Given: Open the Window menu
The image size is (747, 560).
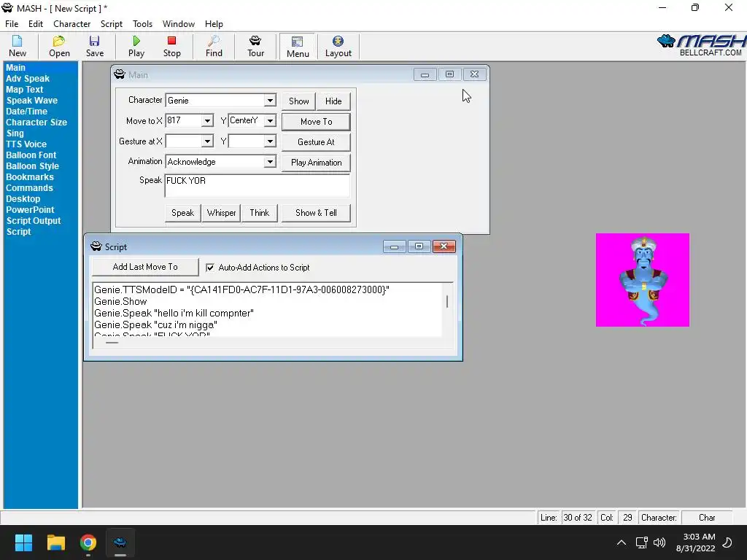Looking at the screenshot, I should point(179,24).
